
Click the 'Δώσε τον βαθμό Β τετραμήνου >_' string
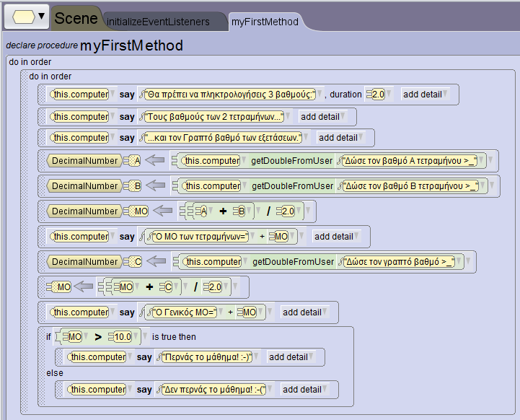pyautogui.click(x=411, y=186)
